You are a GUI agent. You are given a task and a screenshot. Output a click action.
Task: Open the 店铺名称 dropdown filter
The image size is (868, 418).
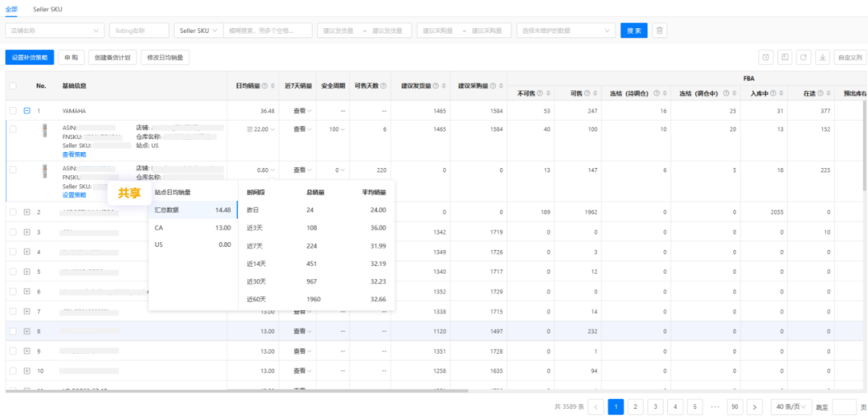click(x=55, y=31)
